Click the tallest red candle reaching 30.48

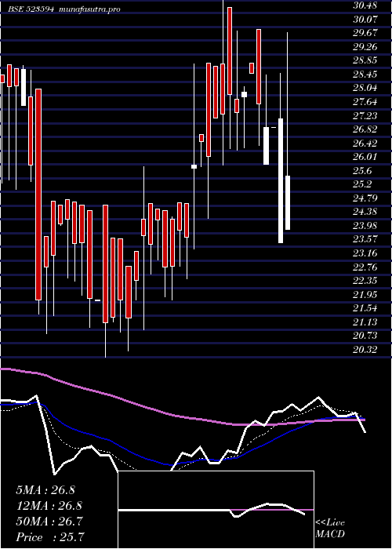pyautogui.click(x=230, y=51)
